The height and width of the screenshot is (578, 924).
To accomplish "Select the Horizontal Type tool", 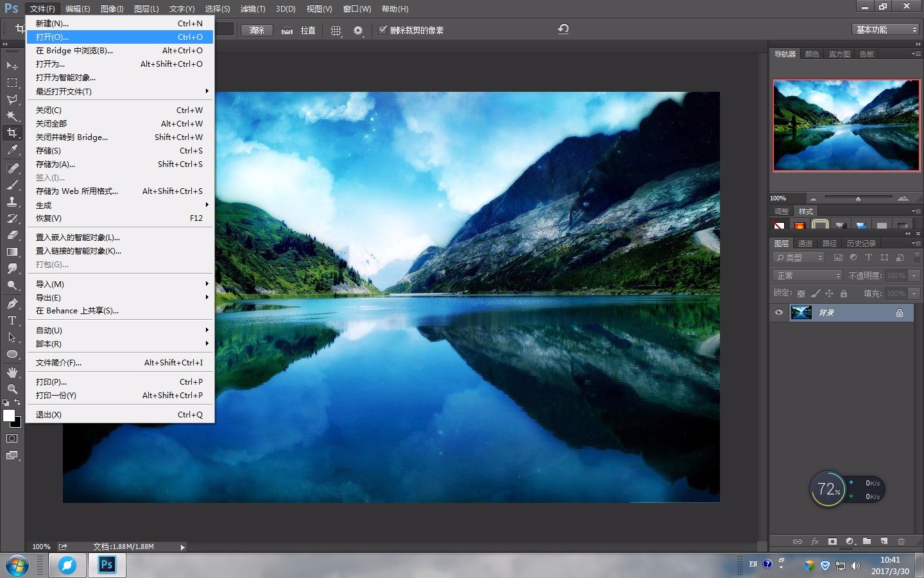I will point(12,320).
